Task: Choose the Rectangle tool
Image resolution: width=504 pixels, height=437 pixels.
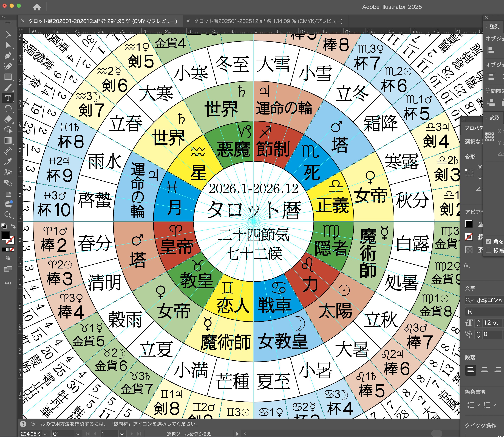Action: pyautogui.click(x=8, y=77)
